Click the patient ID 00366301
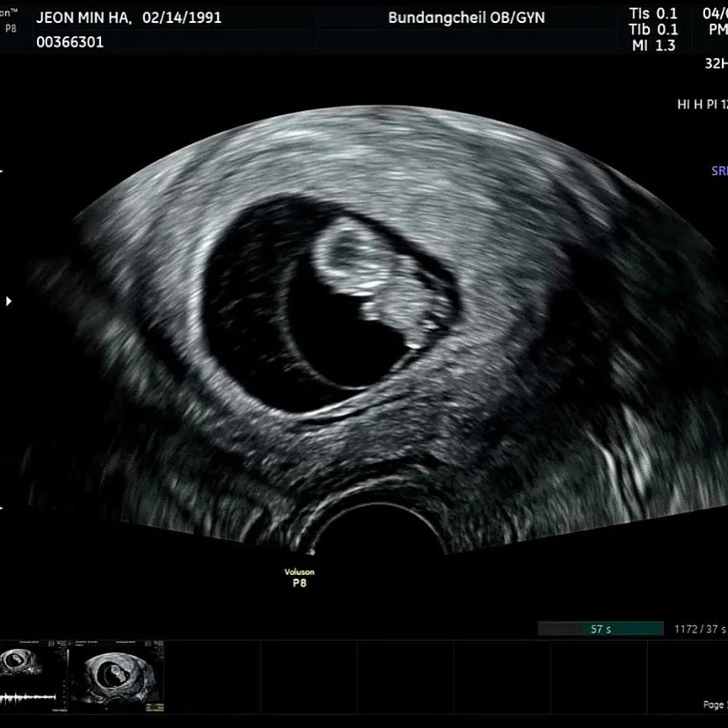 coord(69,42)
